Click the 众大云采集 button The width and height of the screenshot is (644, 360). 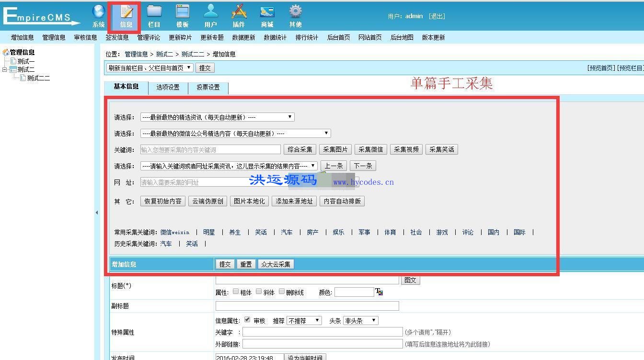[276, 264]
